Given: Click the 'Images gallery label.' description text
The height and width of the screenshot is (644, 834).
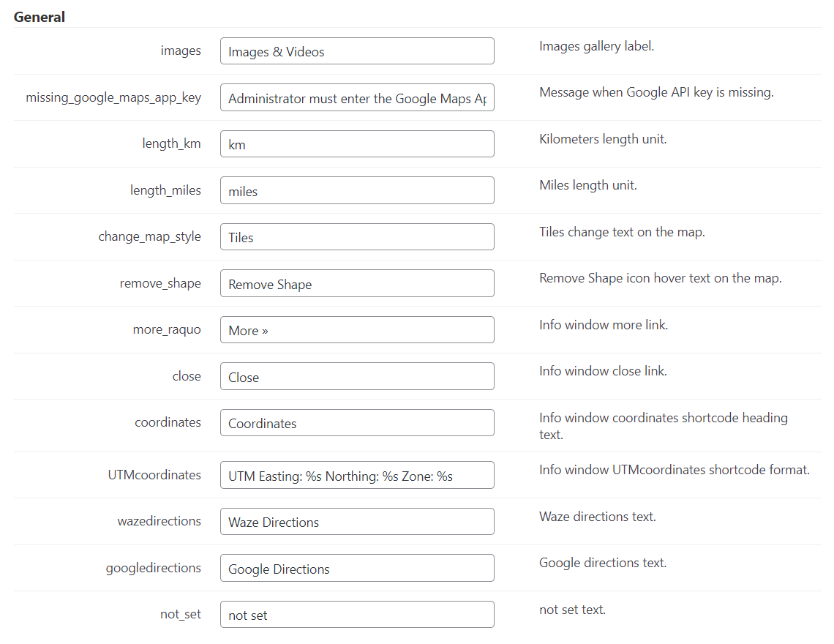Looking at the screenshot, I should click(x=596, y=45).
